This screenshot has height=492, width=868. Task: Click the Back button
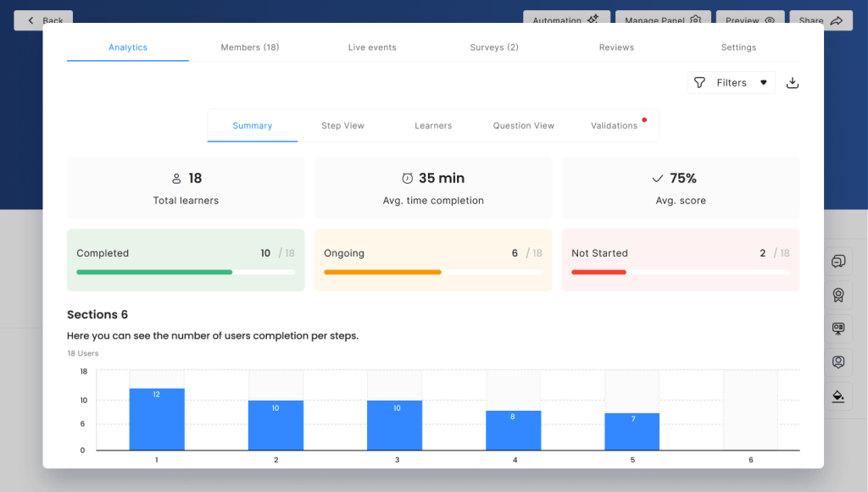pyautogui.click(x=44, y=19)
